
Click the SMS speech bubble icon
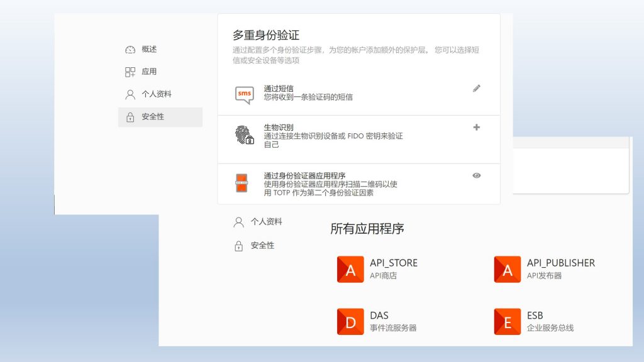pos(244,94)
